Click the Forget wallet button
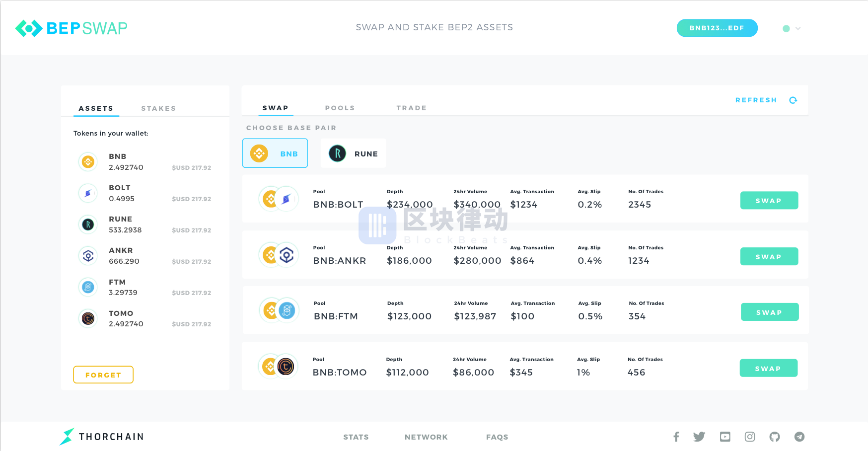Image resolution: width=868 pixels, height=451 pixels. point(103,375)
